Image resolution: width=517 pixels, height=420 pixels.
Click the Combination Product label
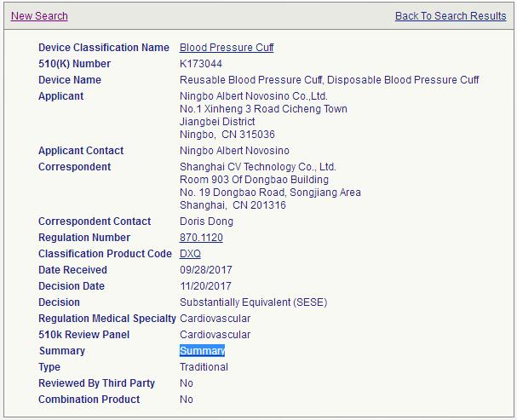(89, 400)
